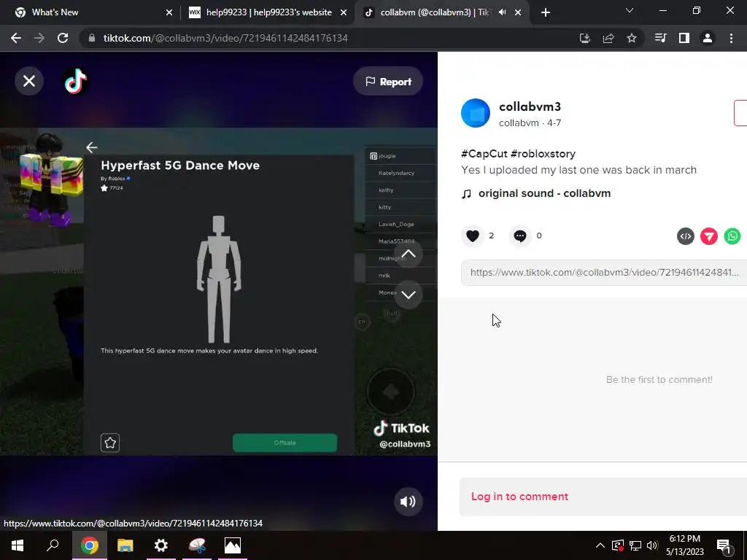
Task: Close the TikTok video viewer
Action: coord(29,81)
